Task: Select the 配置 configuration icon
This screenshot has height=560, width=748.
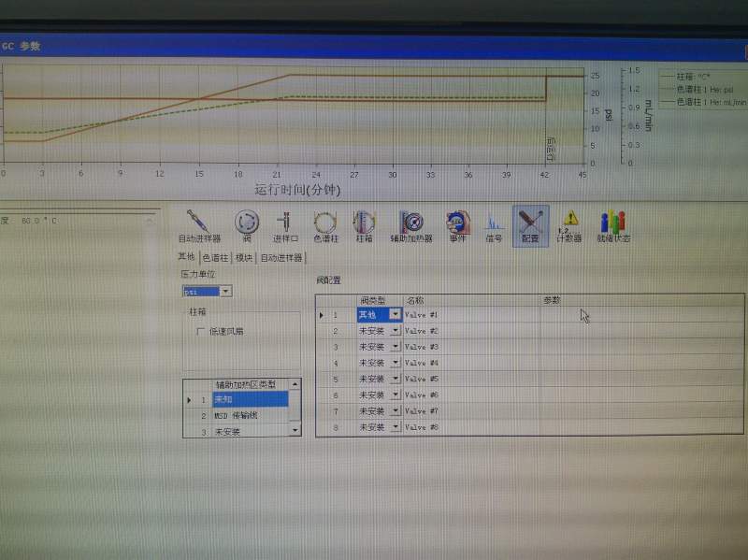Action: 530,226
